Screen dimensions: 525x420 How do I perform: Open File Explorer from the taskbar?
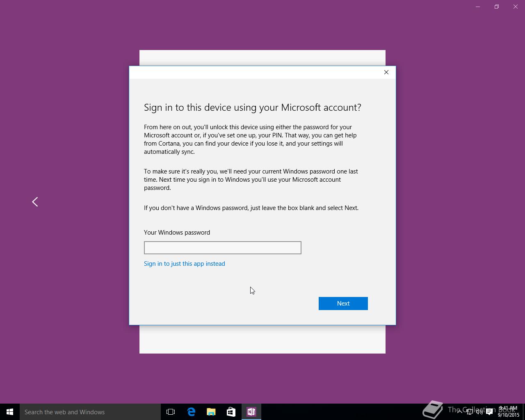[x=211, y=412]
